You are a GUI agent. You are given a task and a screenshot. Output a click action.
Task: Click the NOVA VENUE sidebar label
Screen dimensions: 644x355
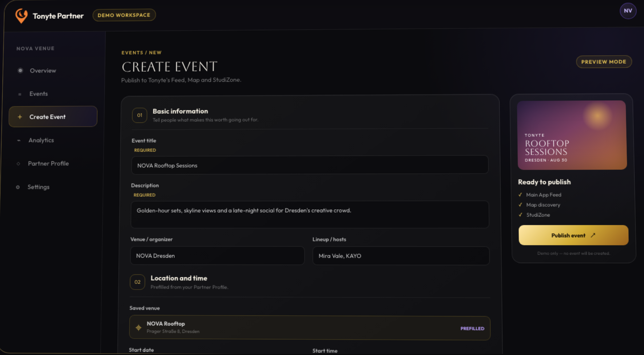click(35, 48)
